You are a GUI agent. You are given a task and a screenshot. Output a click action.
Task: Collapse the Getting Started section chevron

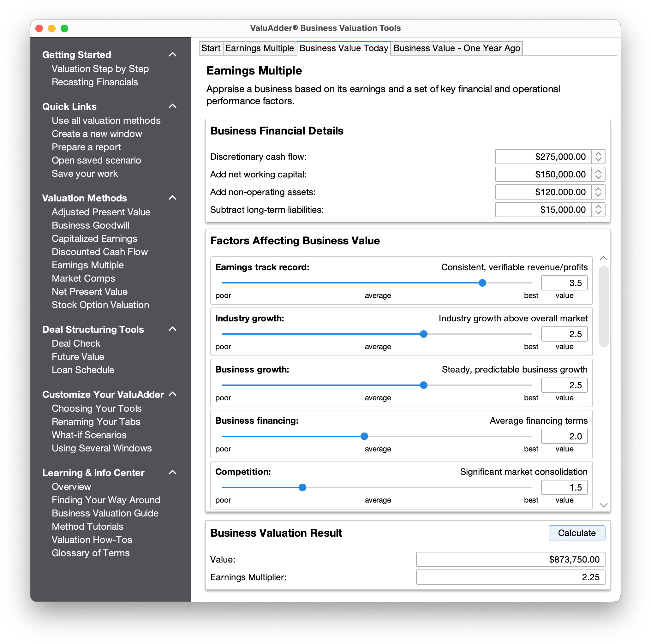pos(172,54)
